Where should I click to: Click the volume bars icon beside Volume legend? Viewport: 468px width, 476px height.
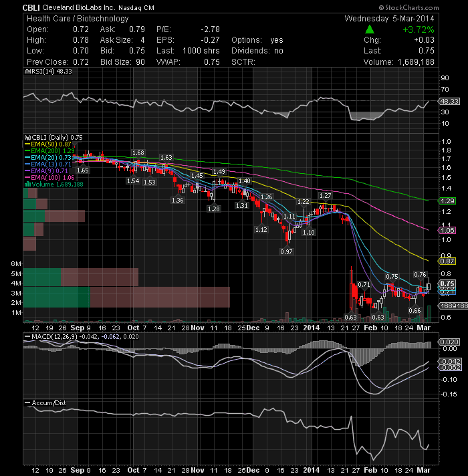pyautogui.click(x=27, y=185)
